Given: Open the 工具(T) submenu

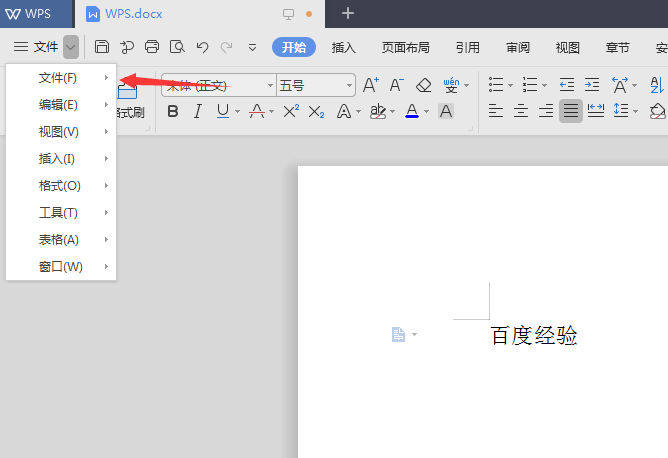Looking at the screenshot, I should pos(61,213).
